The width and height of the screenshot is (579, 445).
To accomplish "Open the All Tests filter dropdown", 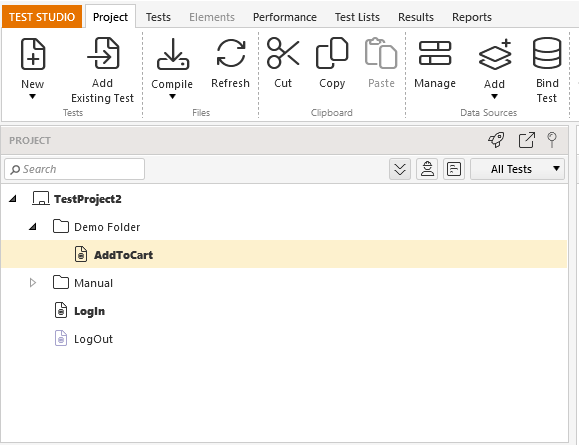I will [517, 170].
